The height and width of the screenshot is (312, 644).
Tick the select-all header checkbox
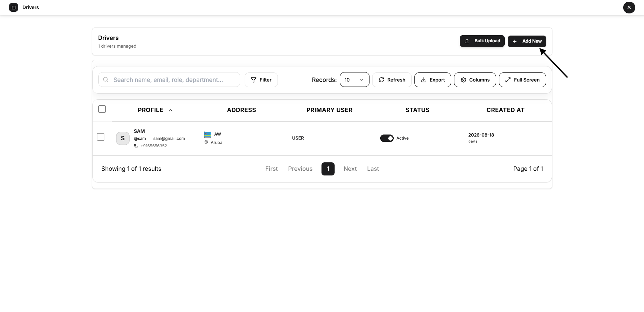[x=102, y=109]
